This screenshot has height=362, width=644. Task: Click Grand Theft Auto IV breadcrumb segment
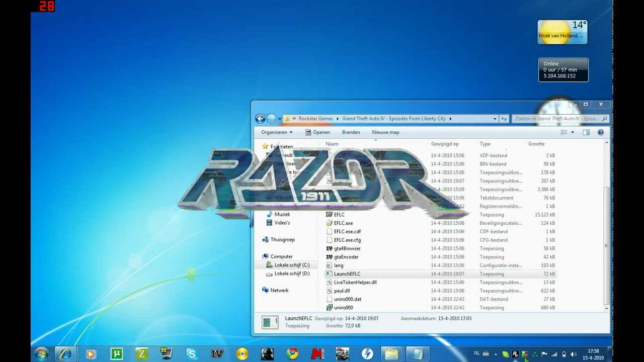pyautogui.click(x=394, y=119)
